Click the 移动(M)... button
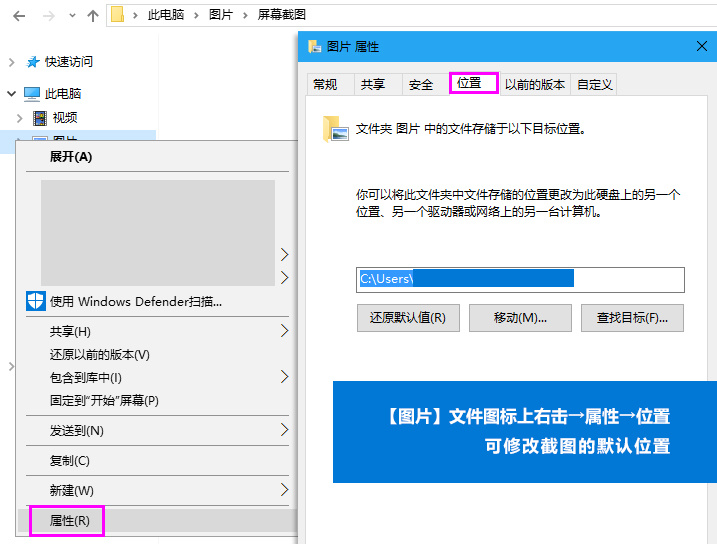The image size is (717, 544). [520, 318]
